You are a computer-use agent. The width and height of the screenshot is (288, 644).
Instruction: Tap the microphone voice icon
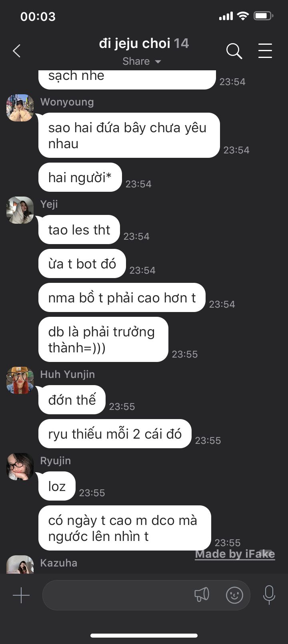pyautogui.click(x=269, y=595)
